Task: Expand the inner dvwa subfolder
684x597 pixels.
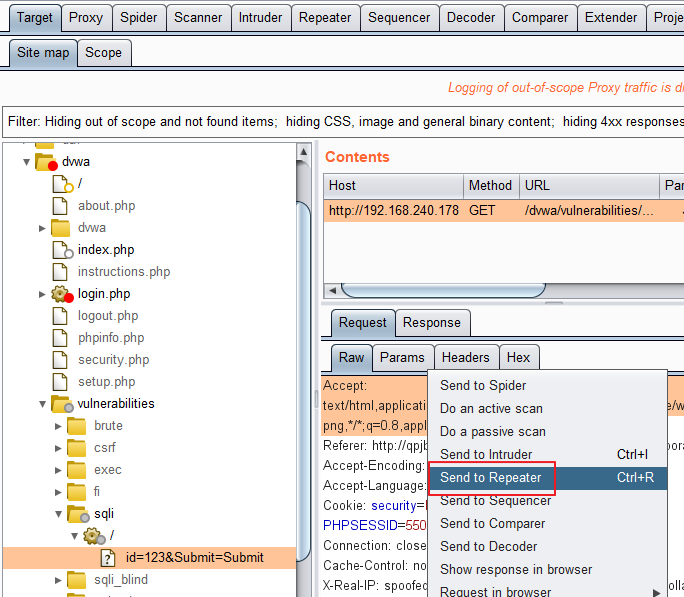Action: click(42, 228)
